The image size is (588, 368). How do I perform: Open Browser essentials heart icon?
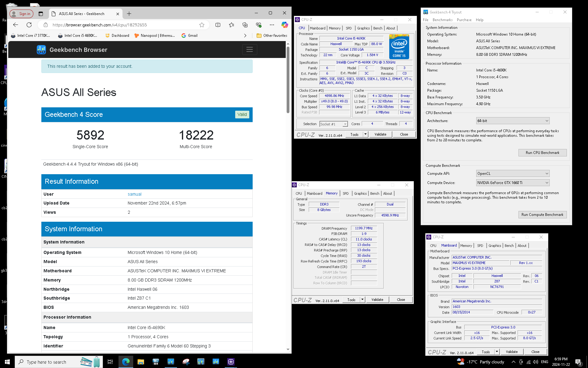258,25
